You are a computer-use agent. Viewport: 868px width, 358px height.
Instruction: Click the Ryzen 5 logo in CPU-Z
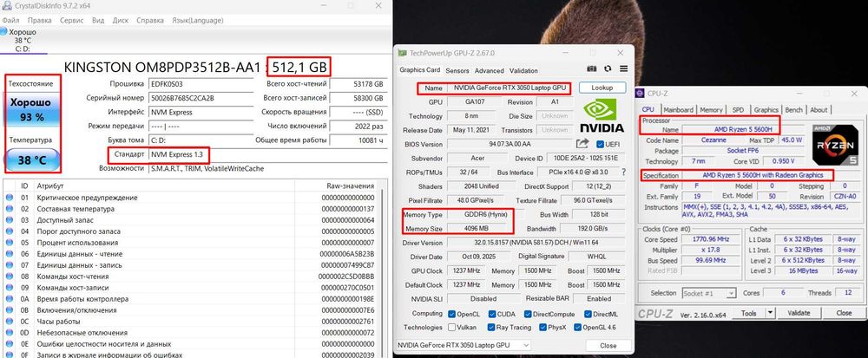click(833, 145)
